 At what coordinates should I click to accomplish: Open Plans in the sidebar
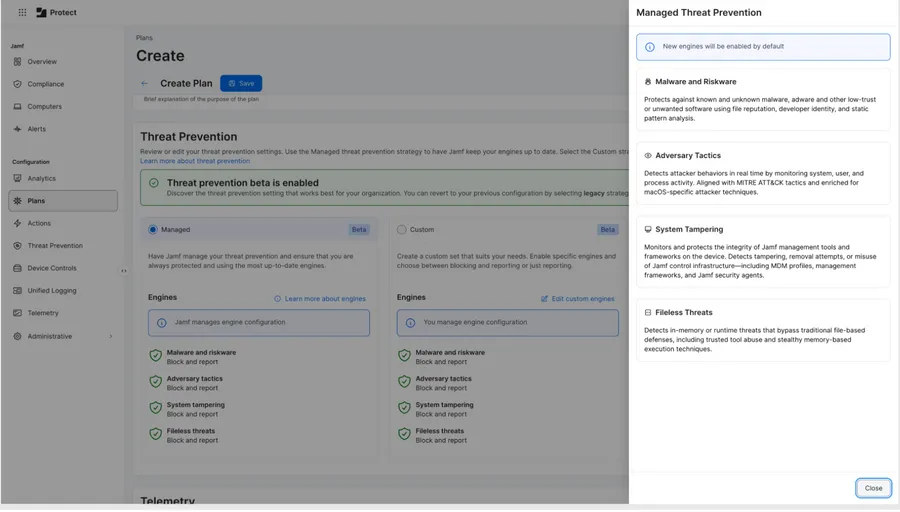(x=37, y=201)
